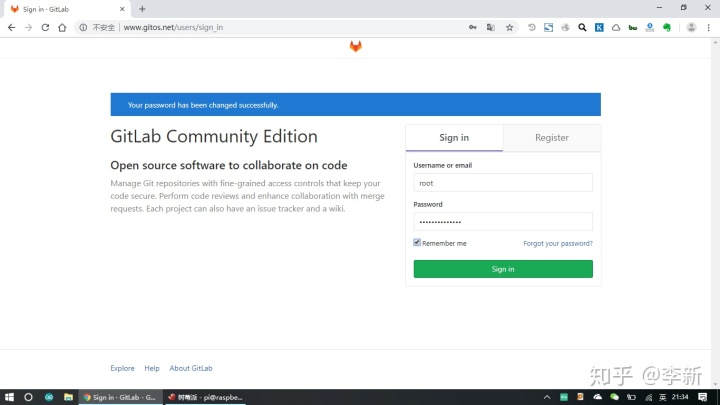Open the About GitLab link
This screenshot has width=720, height=405.
pyautogui.click(x=191, y=368)
